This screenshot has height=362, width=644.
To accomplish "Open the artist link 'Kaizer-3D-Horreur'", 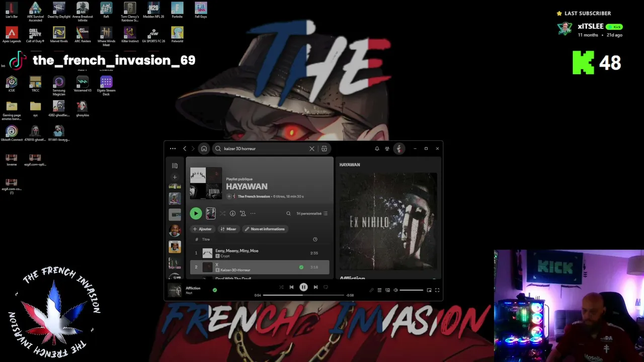I will click(235, 270).
